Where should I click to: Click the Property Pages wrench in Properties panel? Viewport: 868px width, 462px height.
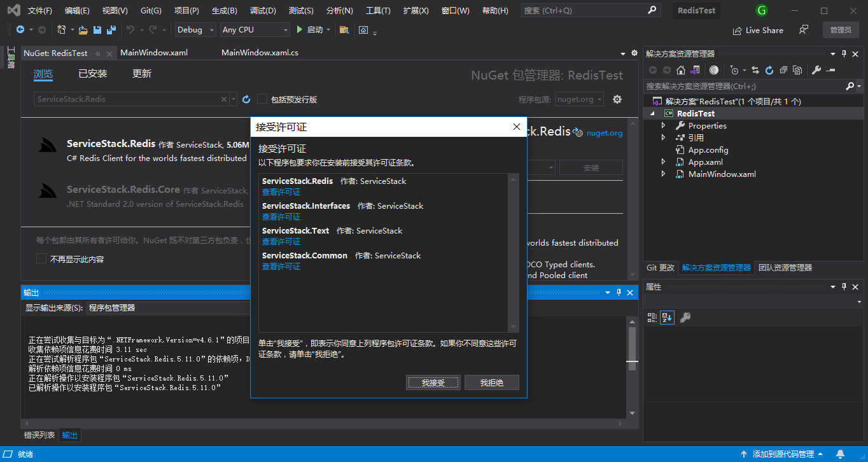click(685, 317)
